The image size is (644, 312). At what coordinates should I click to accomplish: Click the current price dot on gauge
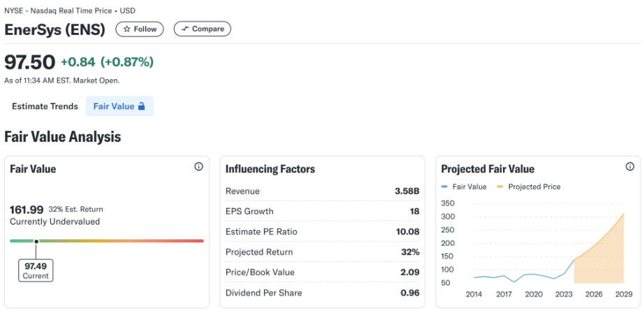tap(36, 241)
